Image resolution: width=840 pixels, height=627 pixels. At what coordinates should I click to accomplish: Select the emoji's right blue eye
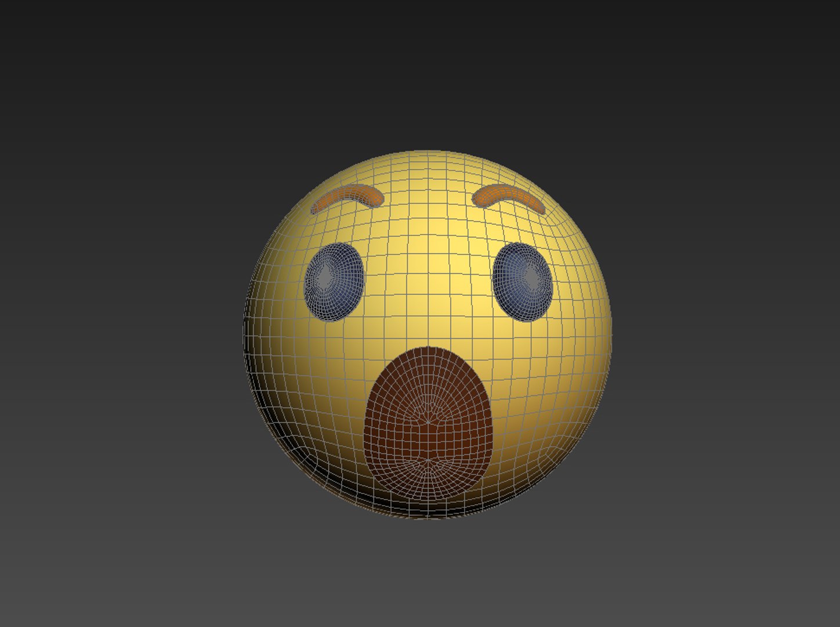pos(523,281)
